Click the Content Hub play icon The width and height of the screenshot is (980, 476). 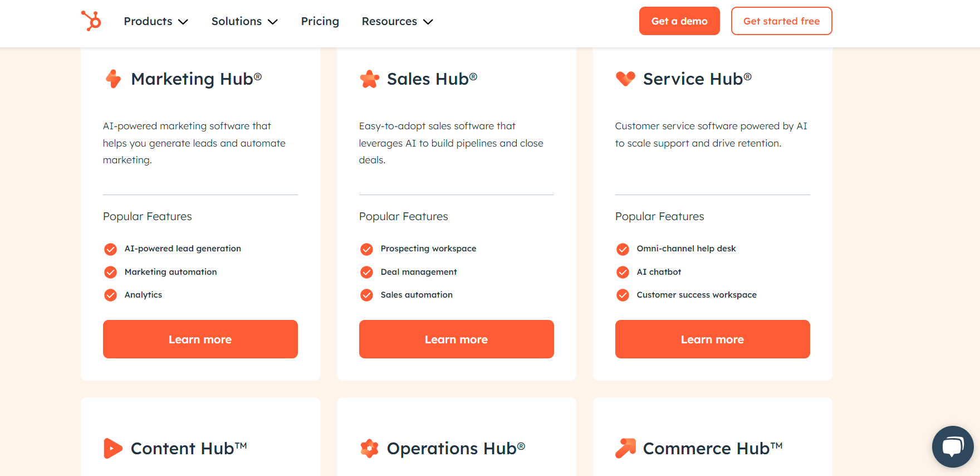coord(113,448)
